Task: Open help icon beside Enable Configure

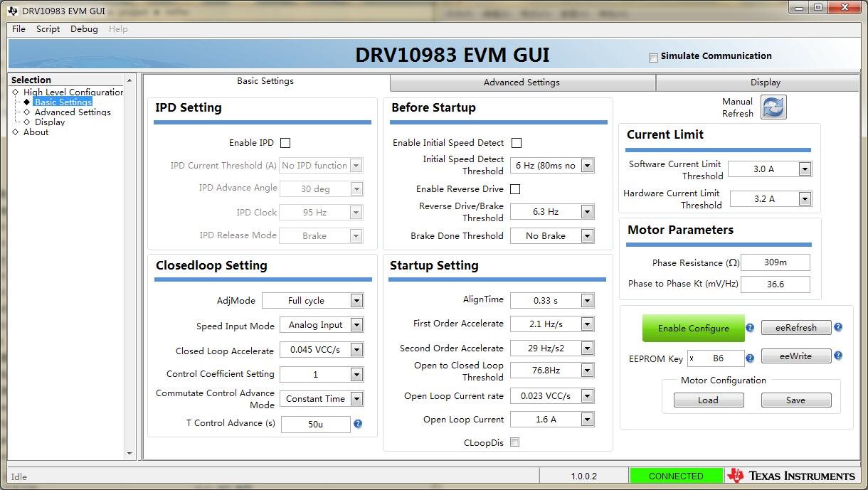Action: click(x=750, y=328)
